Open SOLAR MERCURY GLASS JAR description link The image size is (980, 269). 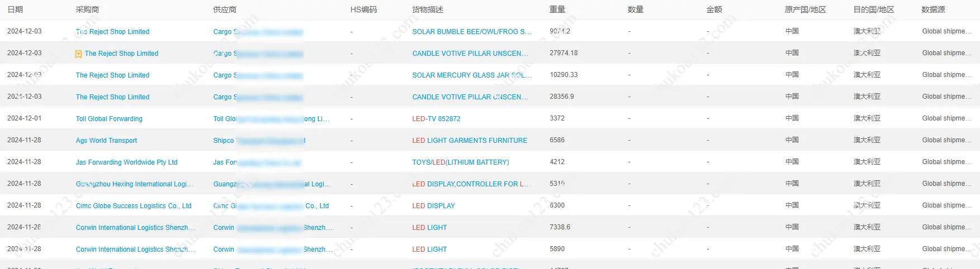point(472,75)
